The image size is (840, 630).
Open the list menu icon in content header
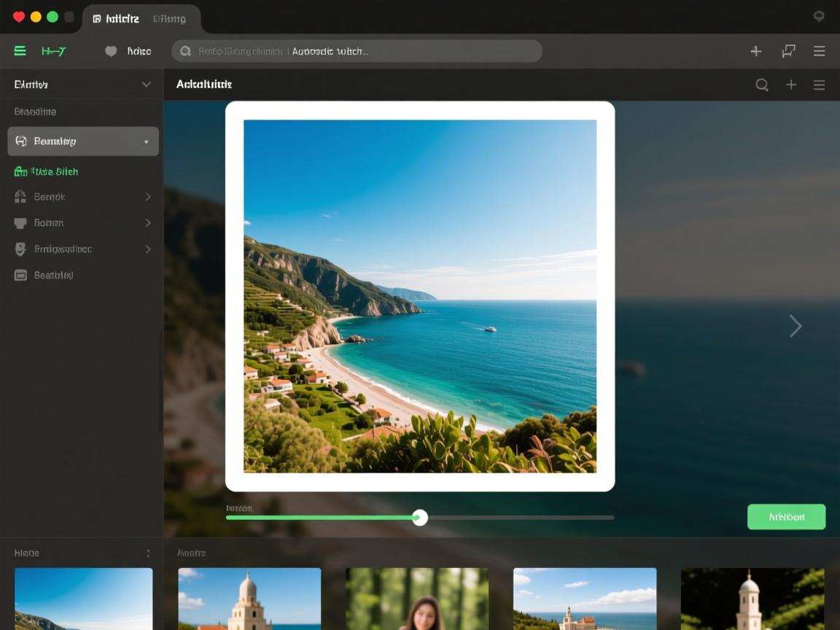click(820, 85)
